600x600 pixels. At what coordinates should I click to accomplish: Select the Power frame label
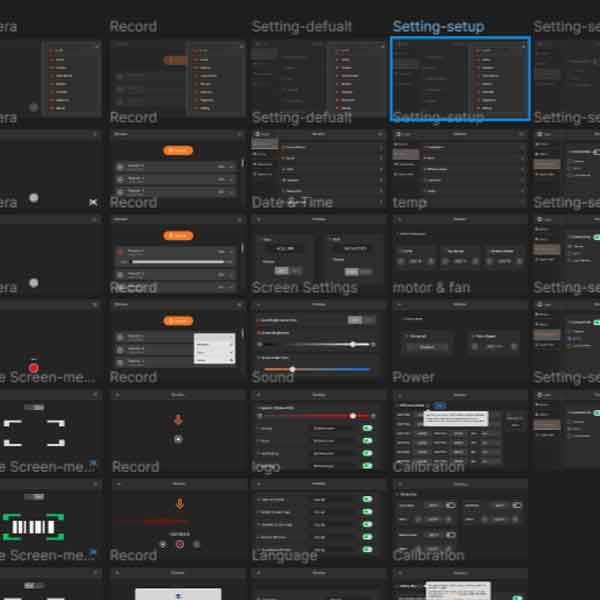coord(413,377)
